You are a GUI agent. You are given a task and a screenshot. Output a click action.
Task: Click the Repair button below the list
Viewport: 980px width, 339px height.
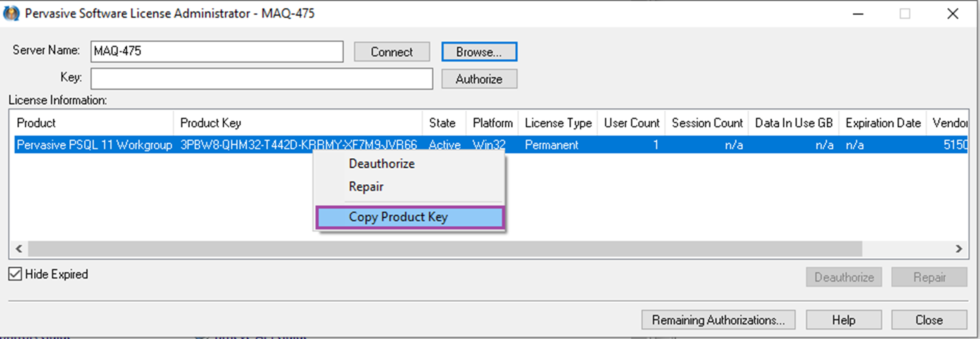tap(929, 277)
